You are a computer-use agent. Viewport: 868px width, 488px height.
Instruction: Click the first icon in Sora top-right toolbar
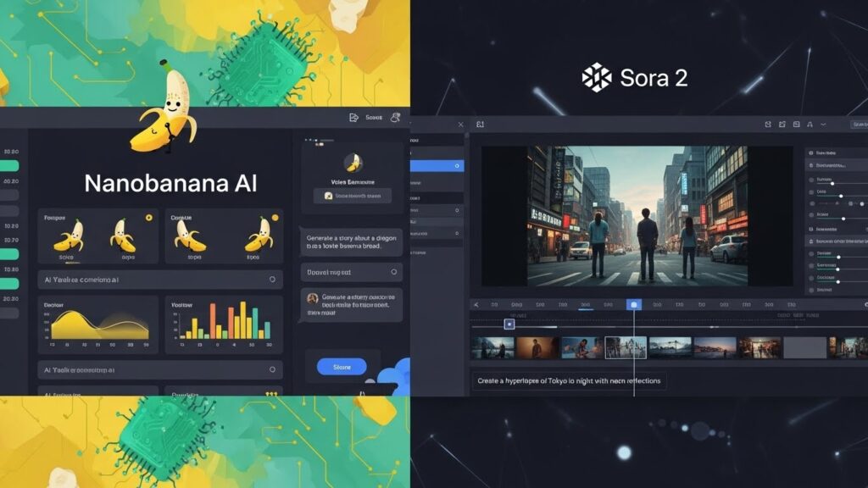768,125
